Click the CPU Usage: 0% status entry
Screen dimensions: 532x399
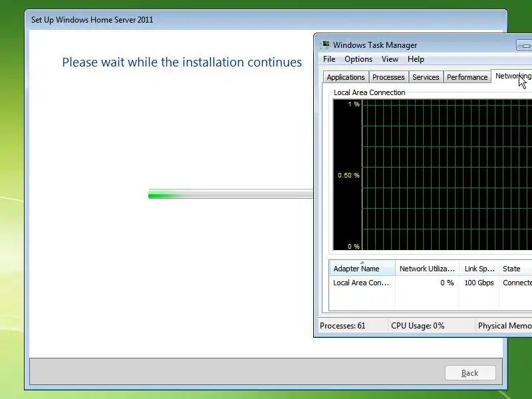pyautogui.click(x=418, y=326)
